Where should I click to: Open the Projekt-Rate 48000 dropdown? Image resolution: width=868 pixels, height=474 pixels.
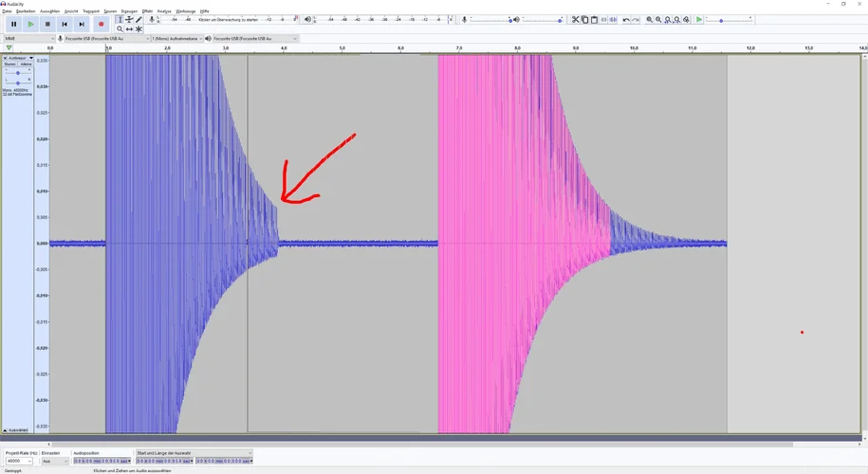coord(19,461)
